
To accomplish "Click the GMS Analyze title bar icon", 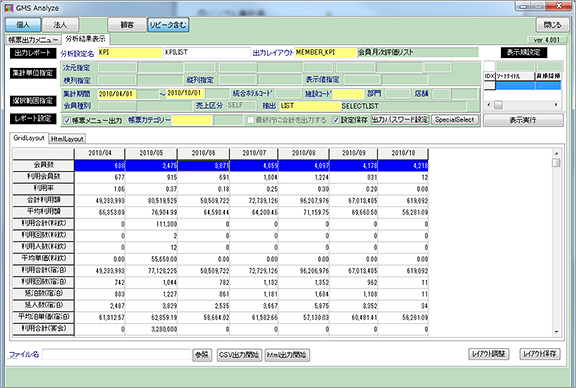I will tap(9, 8).
